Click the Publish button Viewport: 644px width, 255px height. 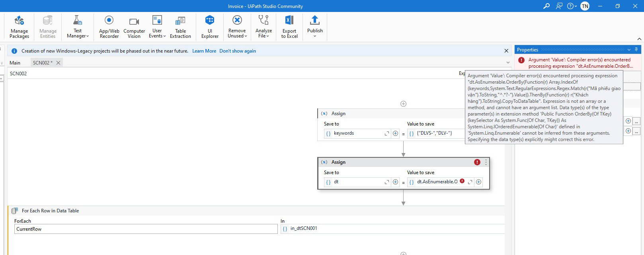pos(315,27)
